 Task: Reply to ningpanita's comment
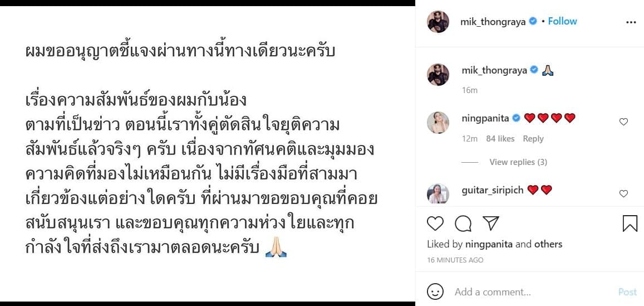point(533,139)
